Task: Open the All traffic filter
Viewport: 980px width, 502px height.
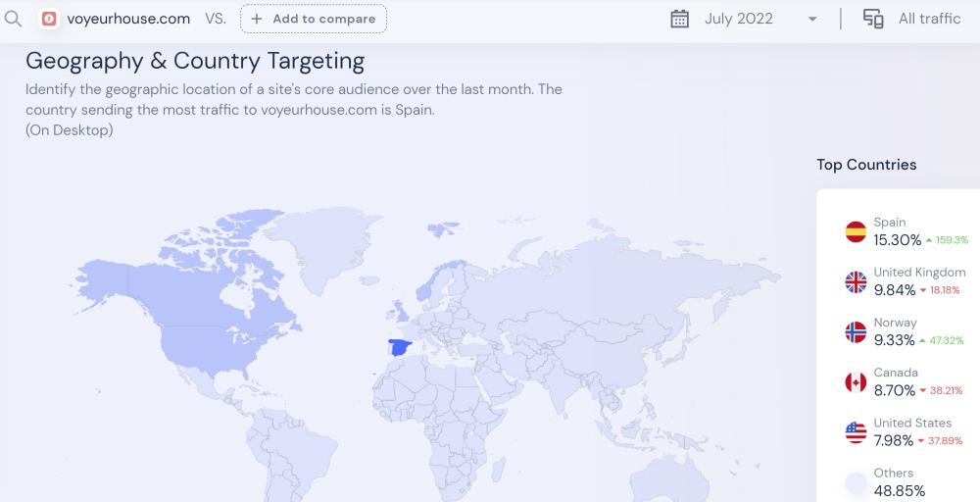Action: click(x=929, y=19)
